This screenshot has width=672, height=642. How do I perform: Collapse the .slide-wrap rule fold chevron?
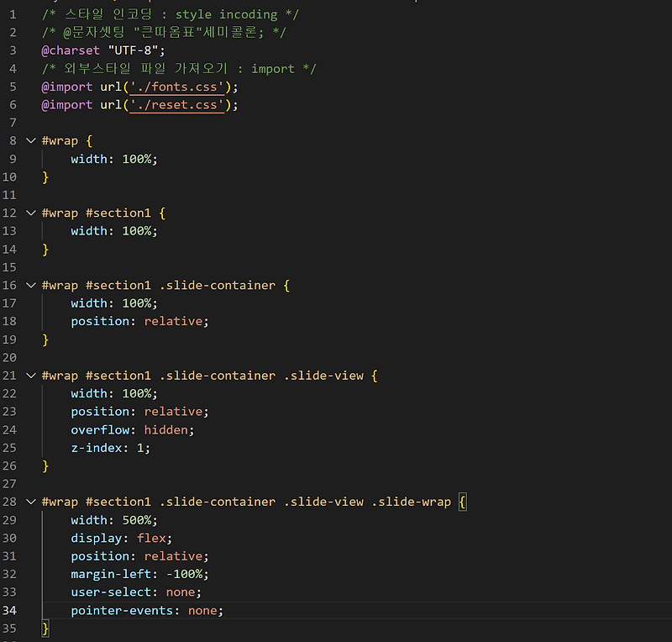[30, 501]
